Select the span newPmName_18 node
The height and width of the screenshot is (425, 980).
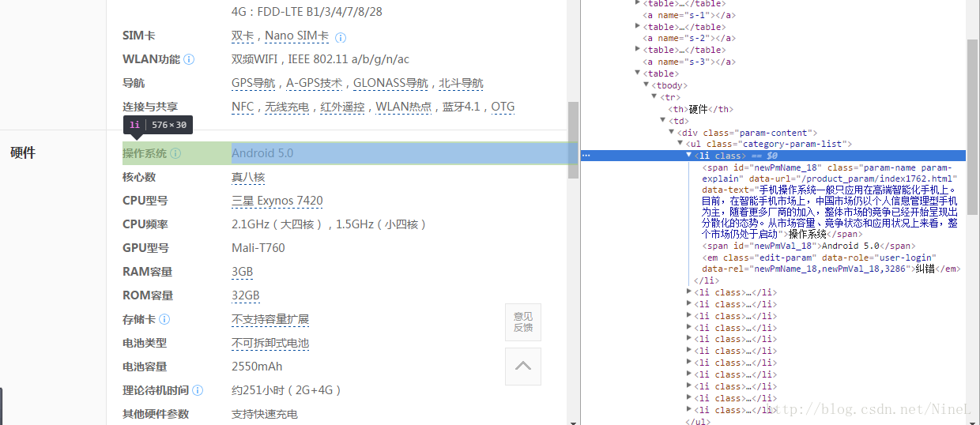tap(830, 201)
